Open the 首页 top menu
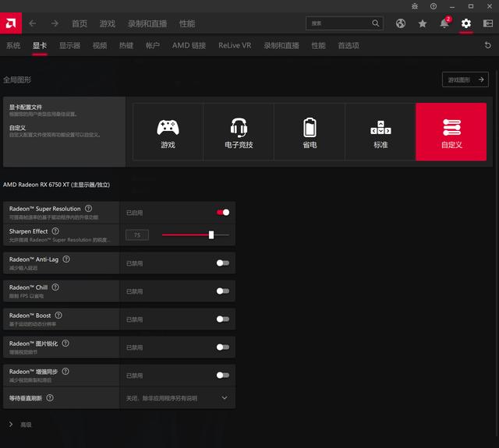Viewport: 499px width, 448px height. [x=80, y=23]
